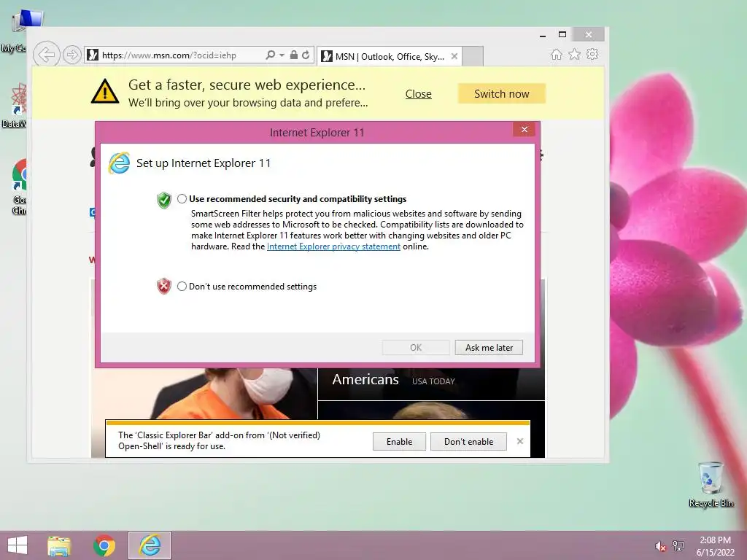Open the orange jumpsuit news thumbnail
The image size is (747, 560).
click(x=205, y=394)
